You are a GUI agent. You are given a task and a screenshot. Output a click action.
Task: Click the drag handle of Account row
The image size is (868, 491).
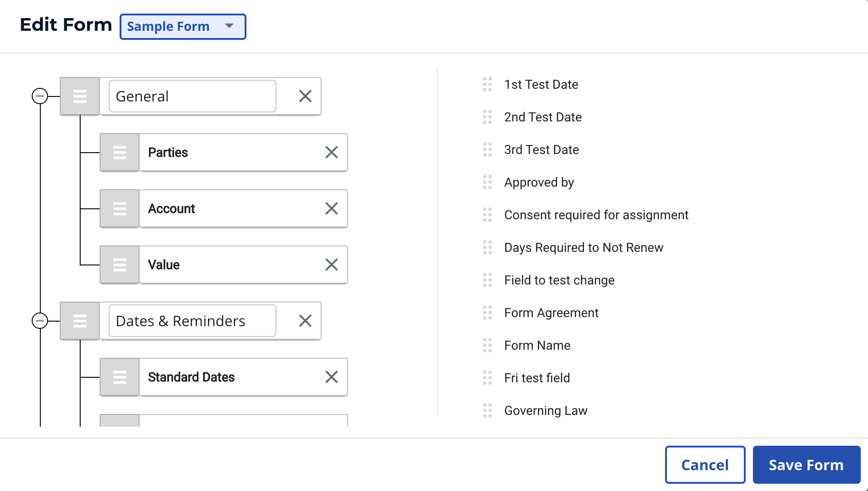pyautogui.click(x=120, y=208)
